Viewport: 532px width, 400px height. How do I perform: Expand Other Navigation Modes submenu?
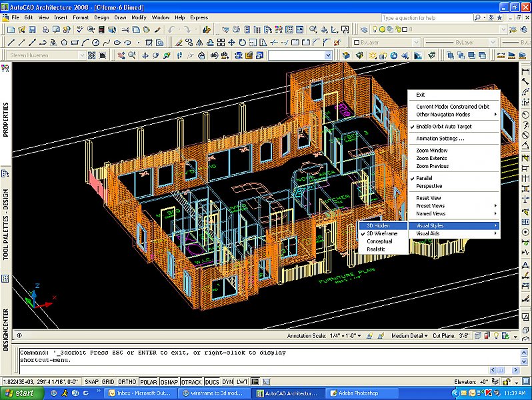click(x=454, y=115)
